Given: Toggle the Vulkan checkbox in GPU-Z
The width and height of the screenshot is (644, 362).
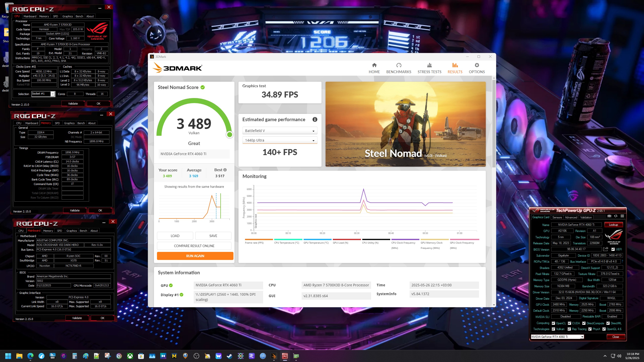Looking at the screenshot, I should pyautogui.click(x=553, y=329).
